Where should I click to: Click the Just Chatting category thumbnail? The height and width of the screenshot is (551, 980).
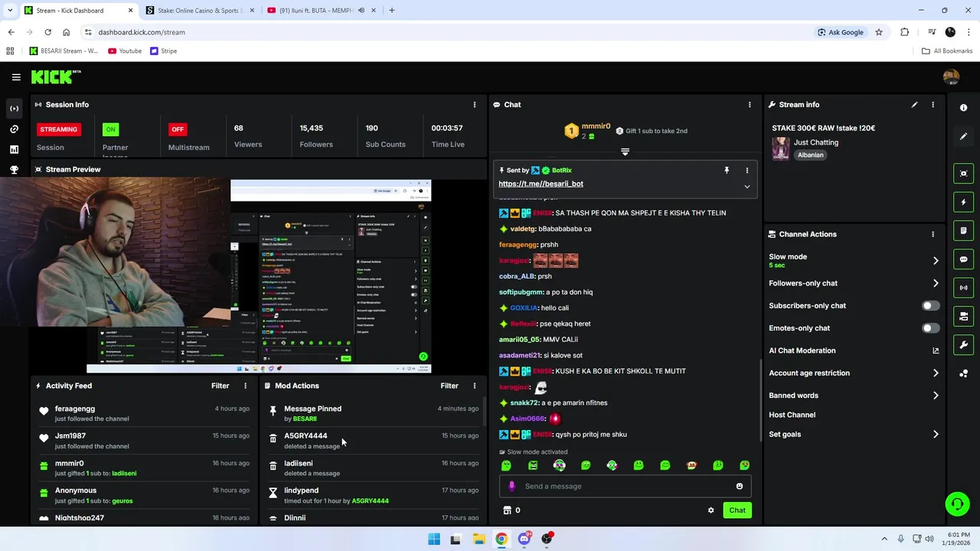(x=780, y=148)
